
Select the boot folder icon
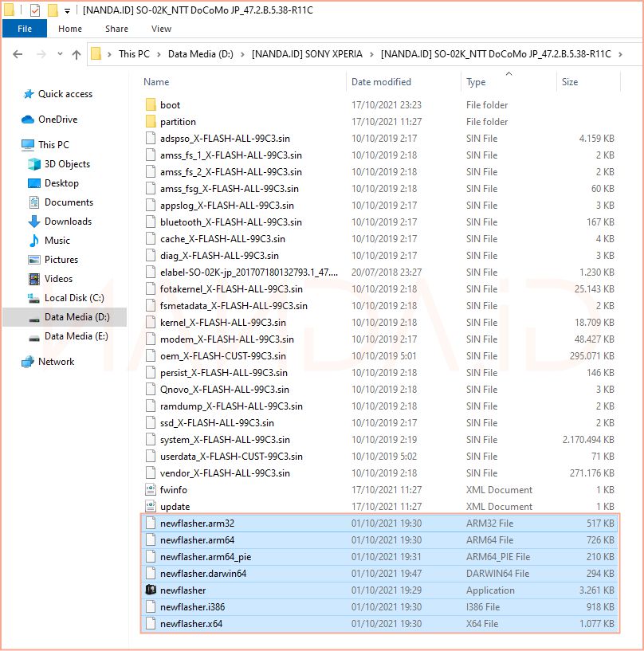tap(151, 105)
